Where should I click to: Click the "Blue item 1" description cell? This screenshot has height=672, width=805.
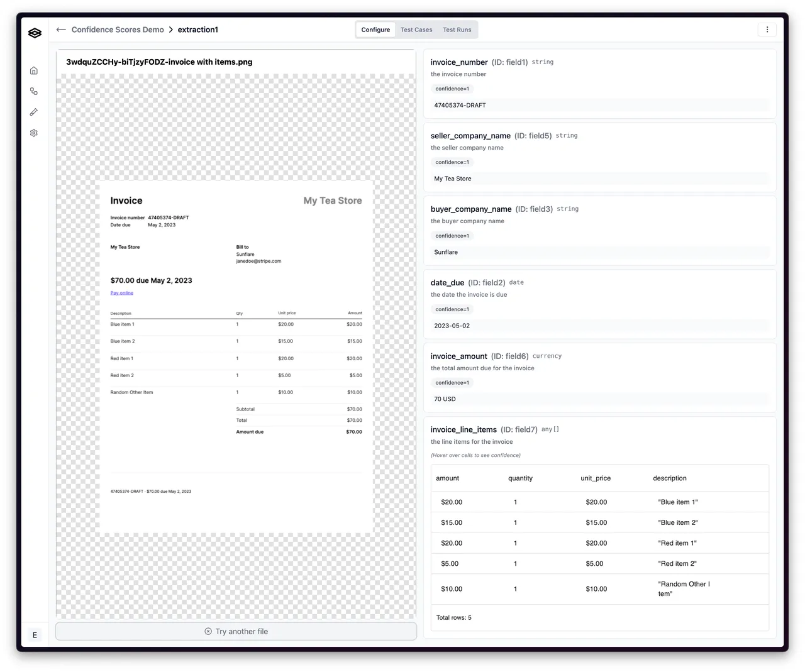point(678,502)
